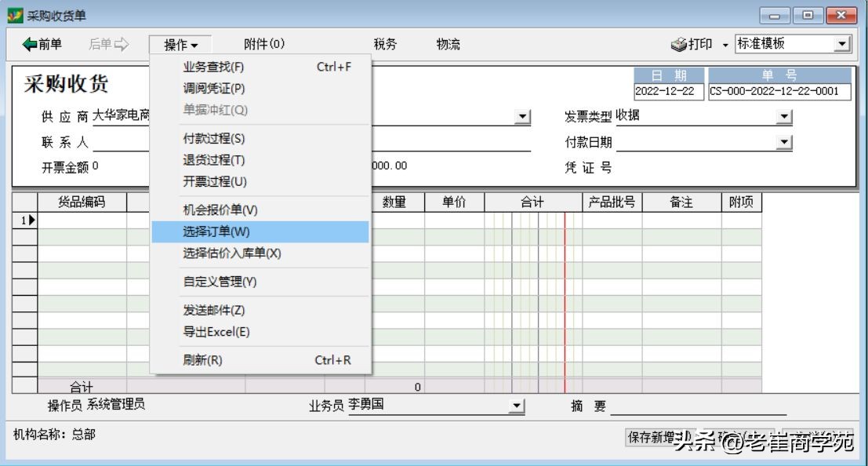Screen dimensions: 868x466
Task: Click the printer icon to print
Action: tap(679, 44)
